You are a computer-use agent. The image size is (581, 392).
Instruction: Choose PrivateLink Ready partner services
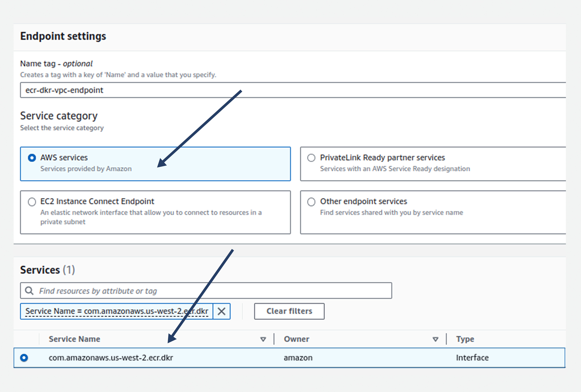(311, 158)
